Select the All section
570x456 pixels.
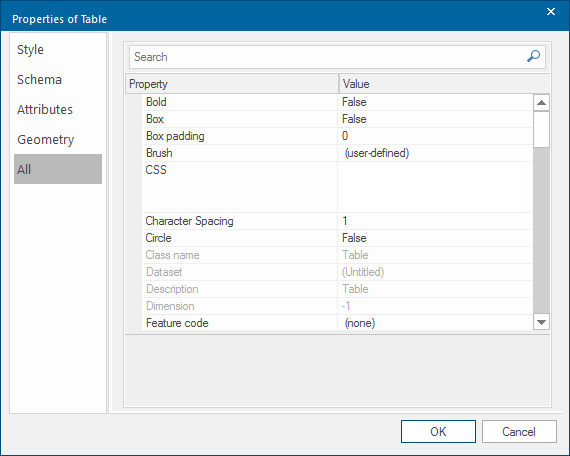pyautogui.click(x=58, y=169)
